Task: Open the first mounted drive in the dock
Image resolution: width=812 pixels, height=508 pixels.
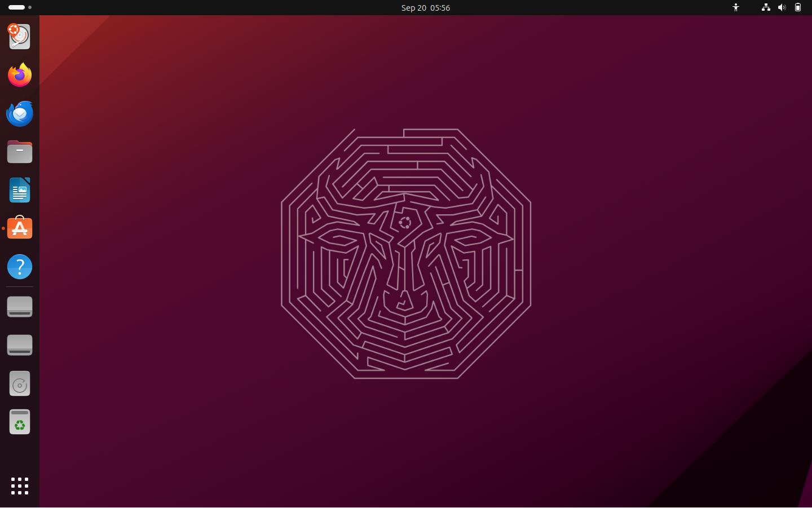Action: [20, 307]
